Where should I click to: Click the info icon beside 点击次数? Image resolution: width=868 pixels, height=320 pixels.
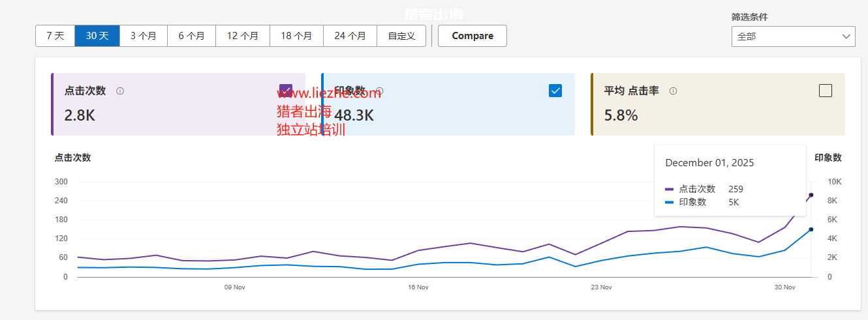[120, 91]
